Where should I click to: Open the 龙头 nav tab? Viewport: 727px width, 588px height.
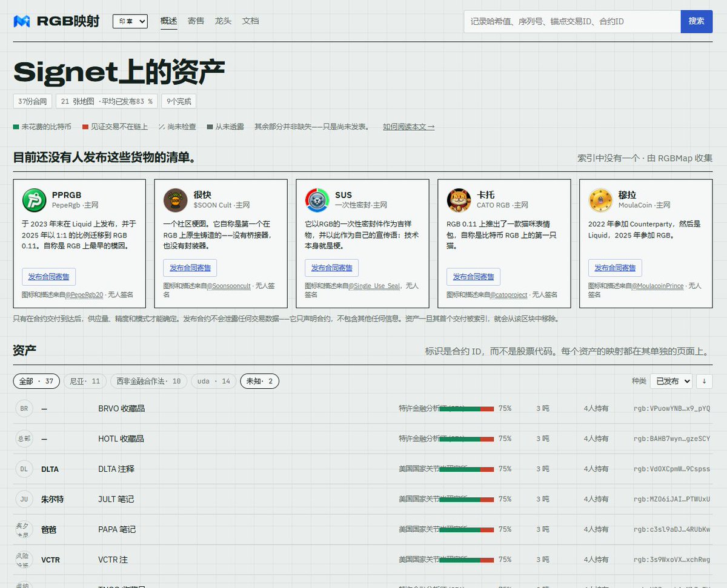[x=223, y=21]
